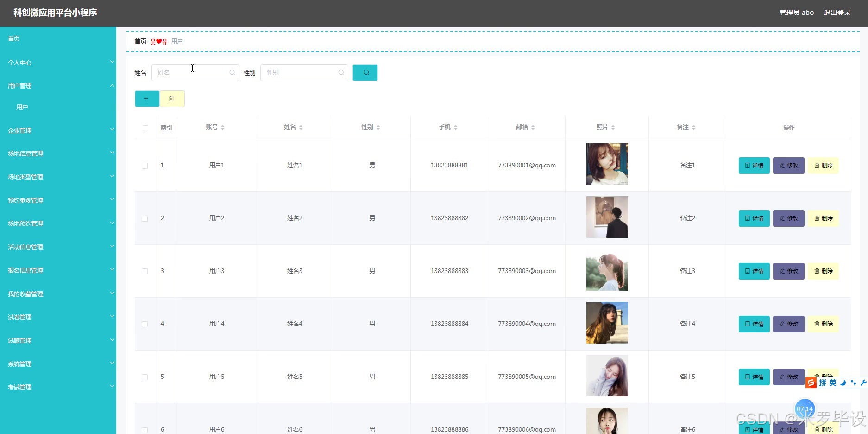Expand the 场地信息管理 sidebar menu

tap(58, 153)
